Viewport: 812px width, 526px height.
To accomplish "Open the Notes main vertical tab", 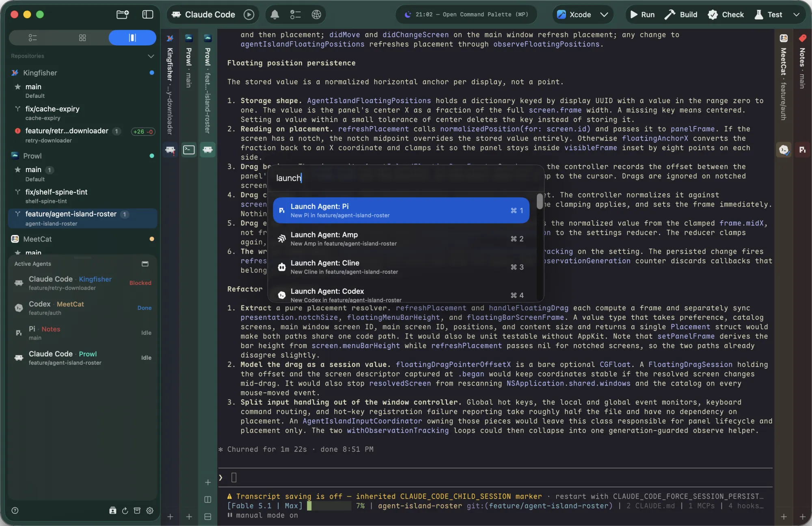I will coord(802,62).
